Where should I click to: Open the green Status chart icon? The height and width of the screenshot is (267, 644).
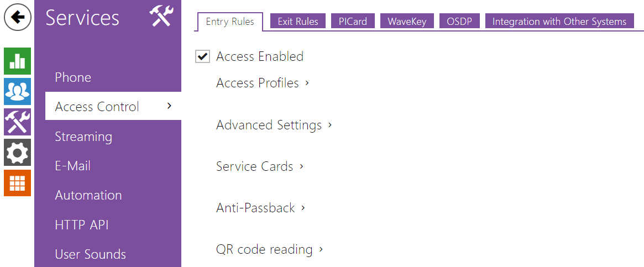pos(18,61)
